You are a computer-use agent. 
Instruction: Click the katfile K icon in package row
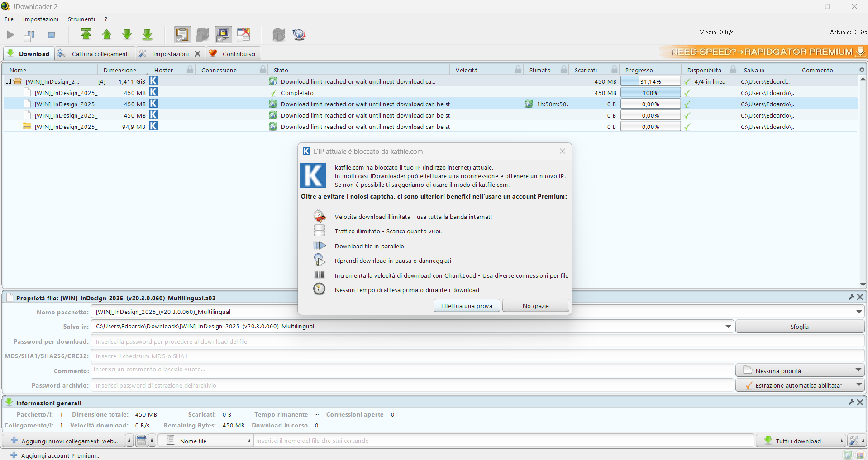click(x=153, y=81)
